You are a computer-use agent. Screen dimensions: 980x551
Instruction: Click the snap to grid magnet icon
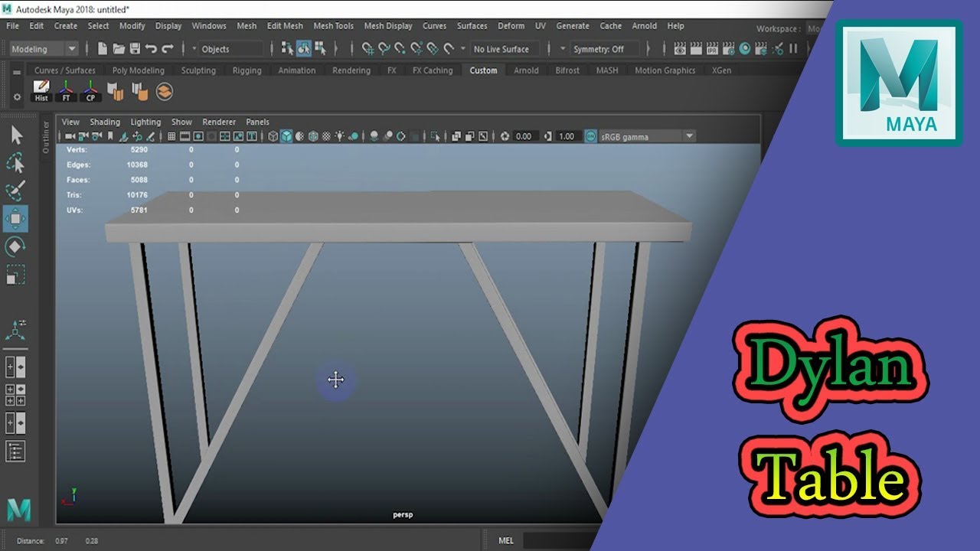[x=368, y=49]
